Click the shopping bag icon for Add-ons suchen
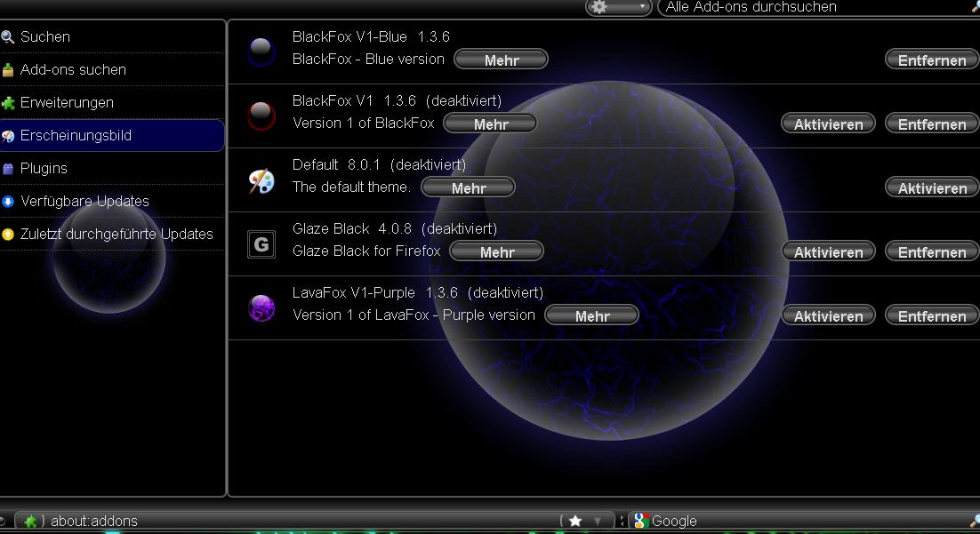The height and width of the screenshot is (534, 980). [7, 70]
